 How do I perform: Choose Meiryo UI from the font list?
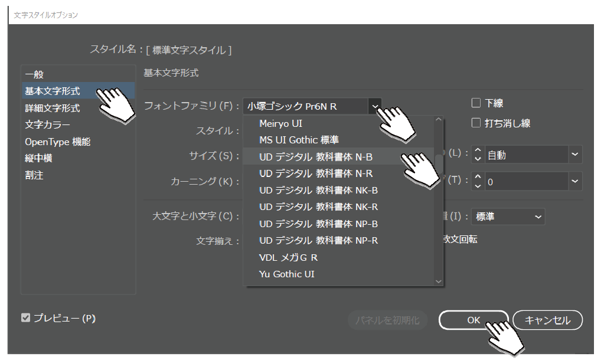(280, 124)
